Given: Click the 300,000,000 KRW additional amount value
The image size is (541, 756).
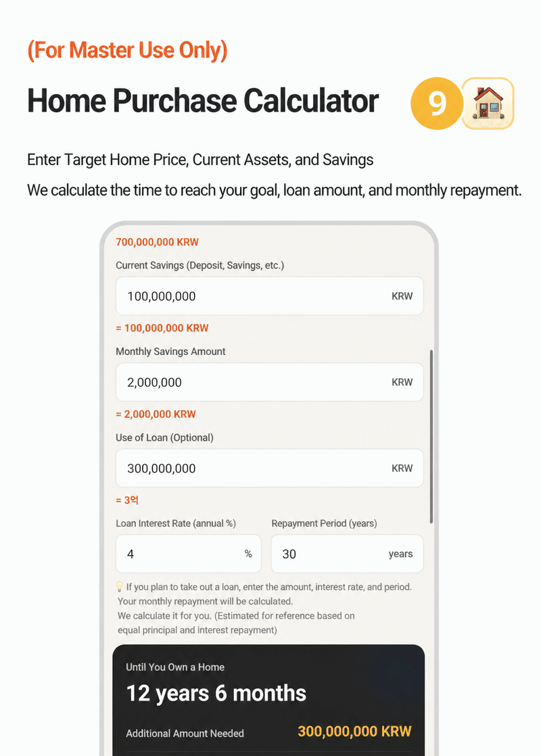Looking at the screenshot, I should (354, 732).
